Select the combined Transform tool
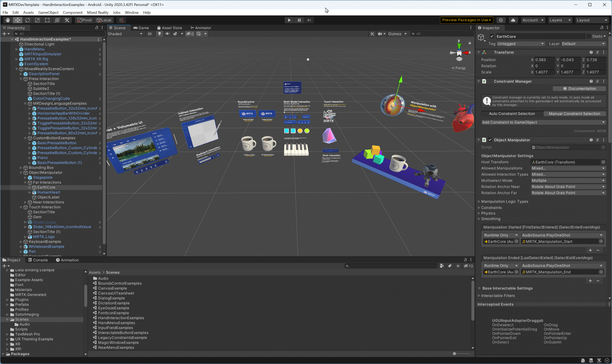This screenshot has width=612, height=364. (x=57, y=20)
